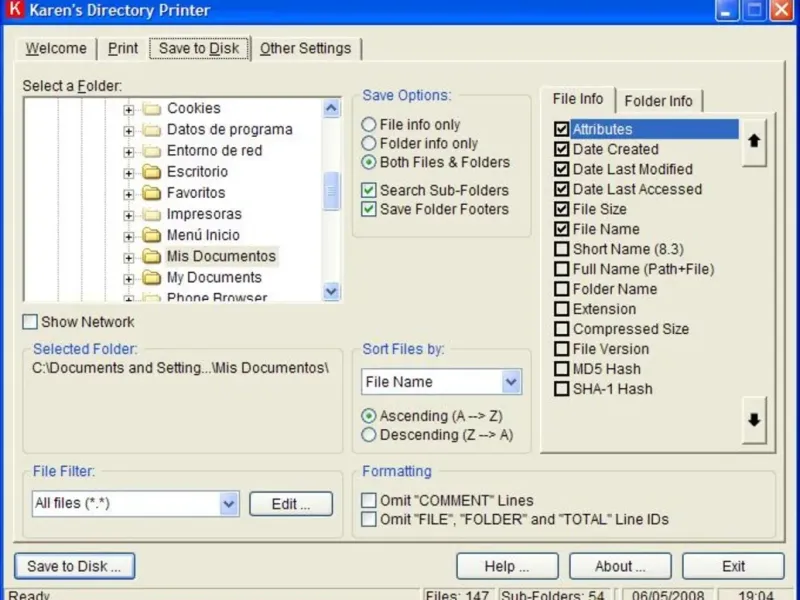Image resolution: width=800 pixels, height=600 pixels.
Task: Check the Short Name (8.3) checkbox
Action: [561, 249]
